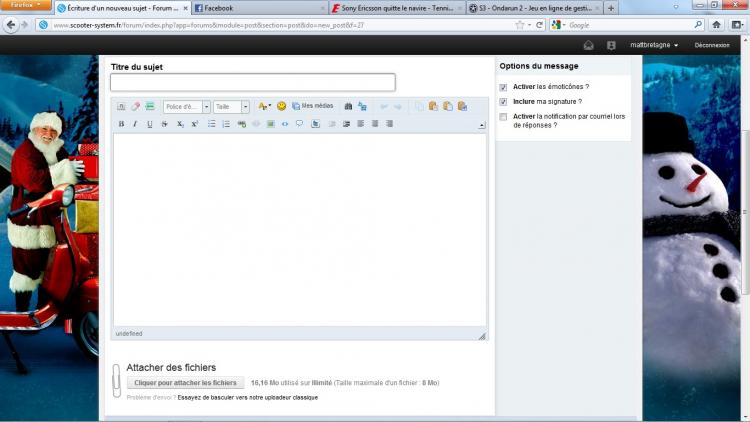This screenshot has height=422, width=750.
Task: Uncheck Activer les émoticônes option
Action: pyautogui.click(x=503, y=87)
